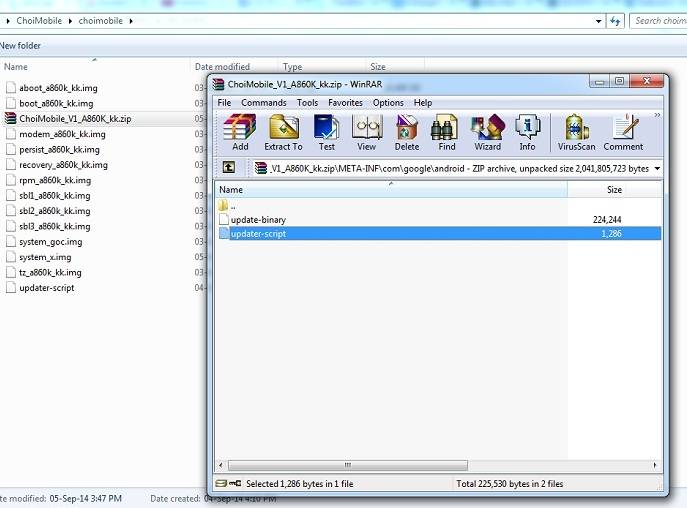
Task: Select aboot_a860k_kk.img in Explorer
Action: 52,88
